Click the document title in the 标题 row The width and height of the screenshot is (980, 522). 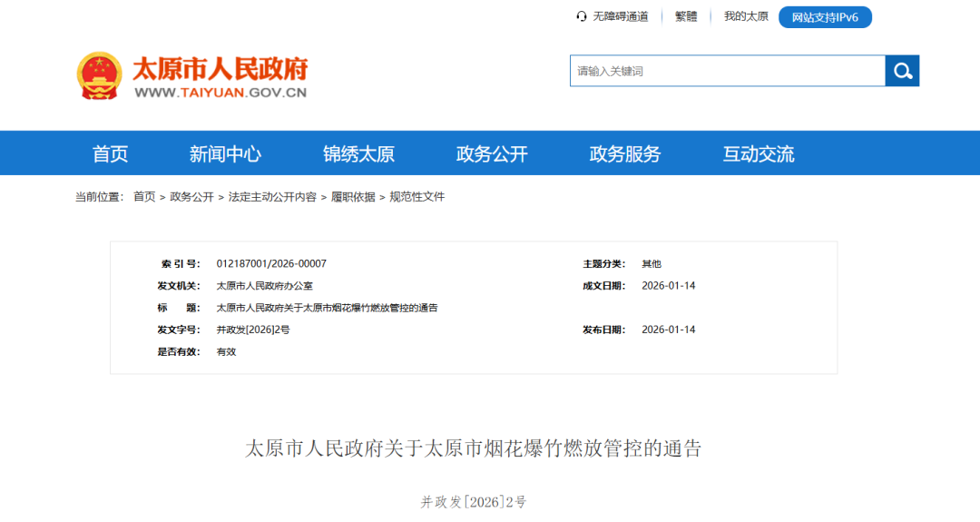(327, 308)
